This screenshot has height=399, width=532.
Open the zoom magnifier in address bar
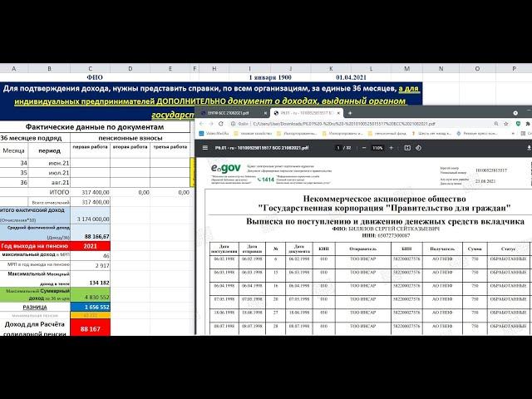click(x=496, y=124)
